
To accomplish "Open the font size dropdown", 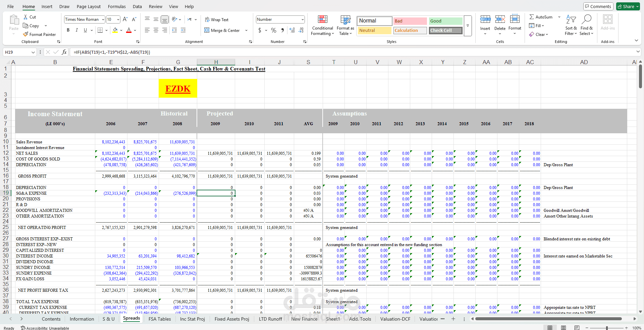I will (x=118, y=19).
